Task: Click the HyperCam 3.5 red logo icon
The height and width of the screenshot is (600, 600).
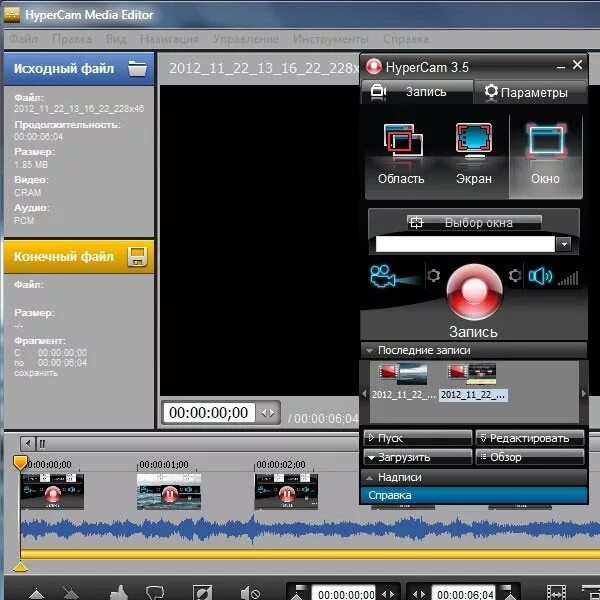Action: click(x=374, y=67)
